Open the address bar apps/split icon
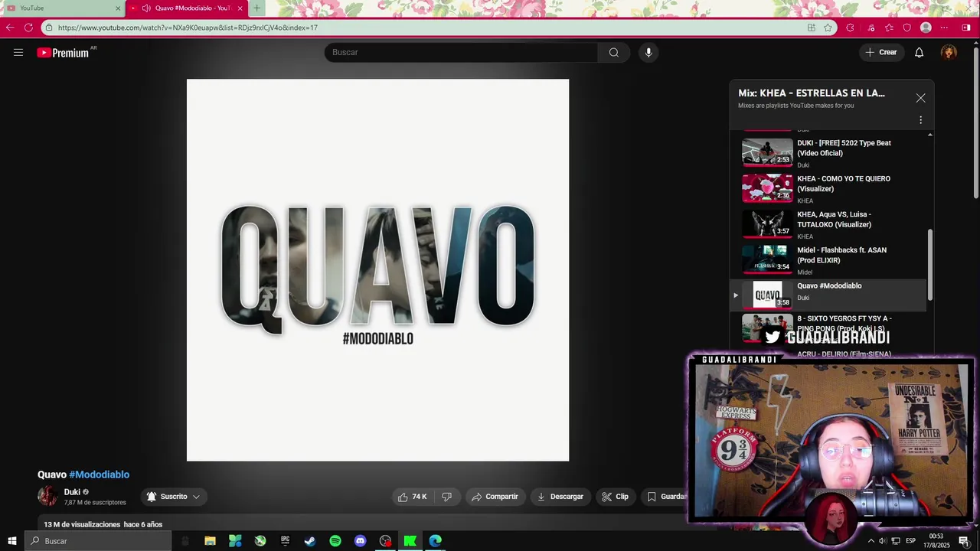 812,28
